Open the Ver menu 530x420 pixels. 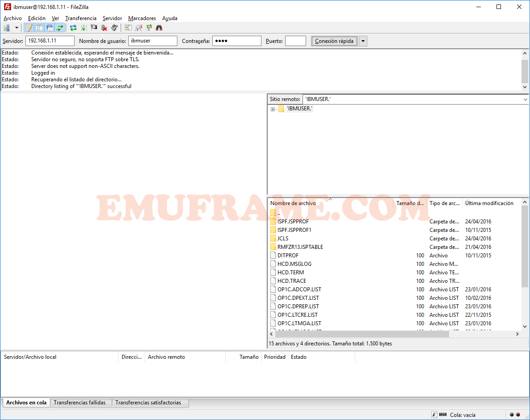(55, 18)
